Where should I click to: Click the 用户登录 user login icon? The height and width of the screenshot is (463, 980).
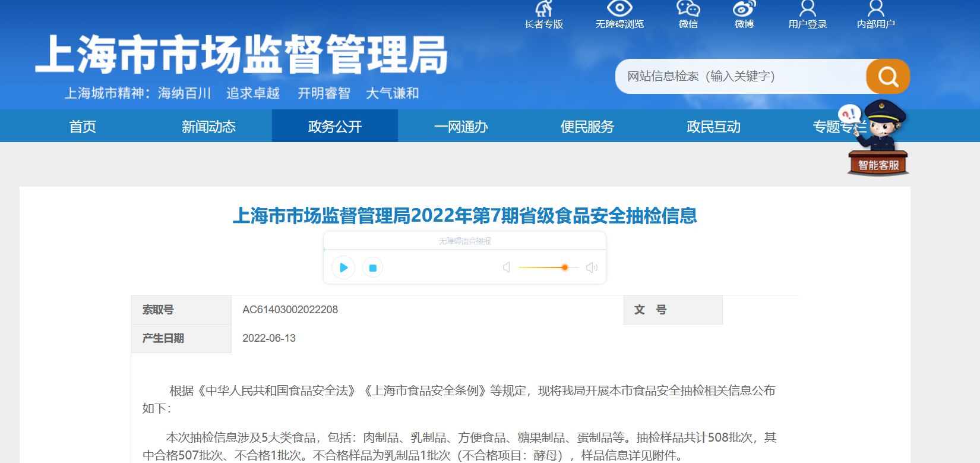pyautogui.click(x=807, y=9)
